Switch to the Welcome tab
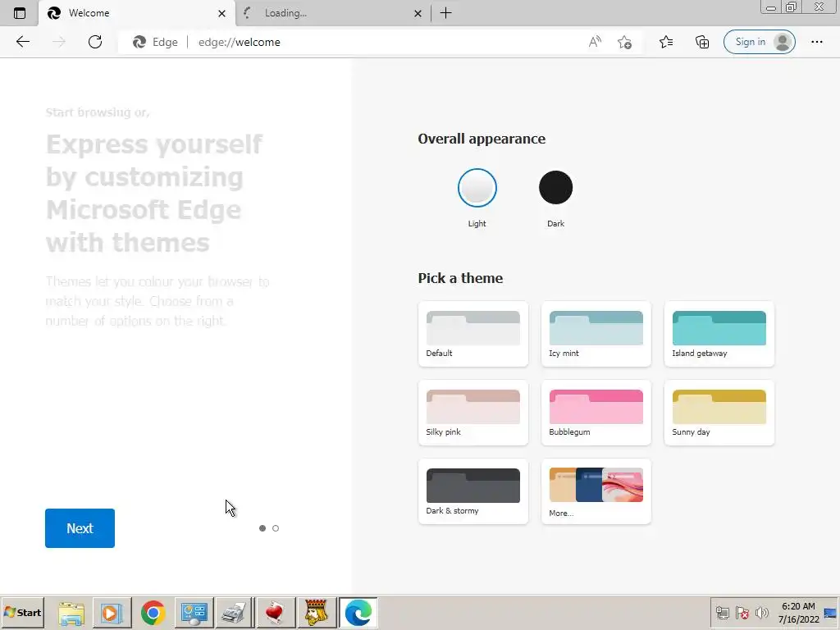The width and height of the screenshot is (840, 630). coord(137,13)
